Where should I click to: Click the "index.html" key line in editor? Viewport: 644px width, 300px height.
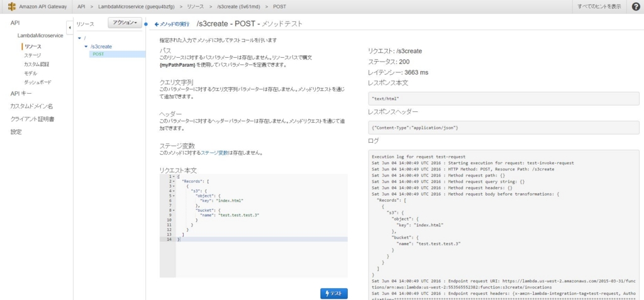[x=222, y=201]
